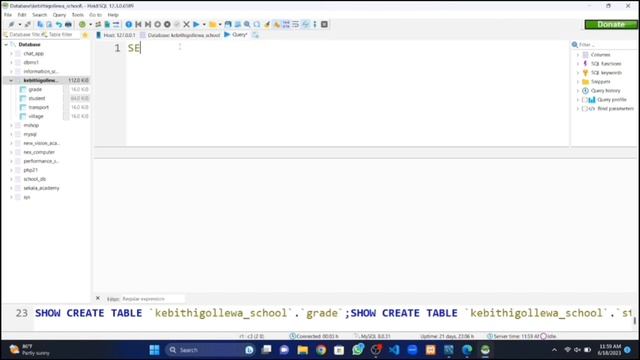Expand the SQL functions helper node

[x=578, y=64]
